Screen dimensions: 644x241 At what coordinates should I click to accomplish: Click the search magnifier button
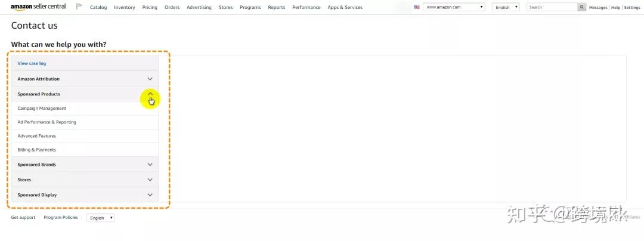(581, 7)
